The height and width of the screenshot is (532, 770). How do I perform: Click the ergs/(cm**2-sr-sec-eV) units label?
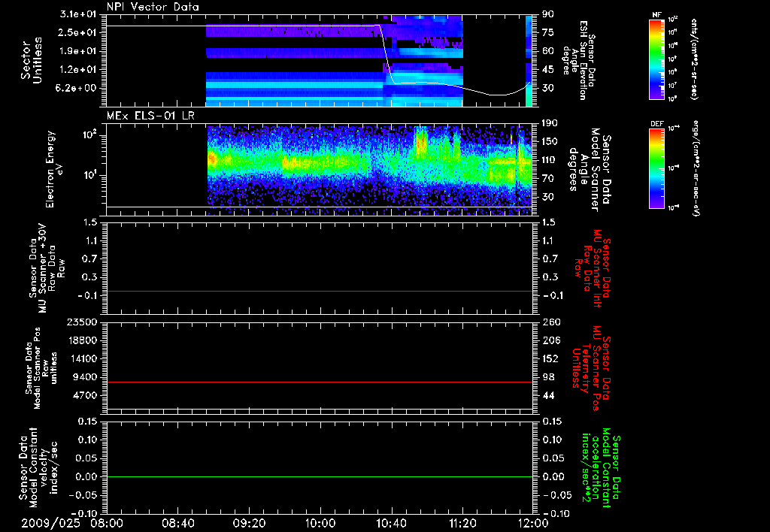(697, 168)
